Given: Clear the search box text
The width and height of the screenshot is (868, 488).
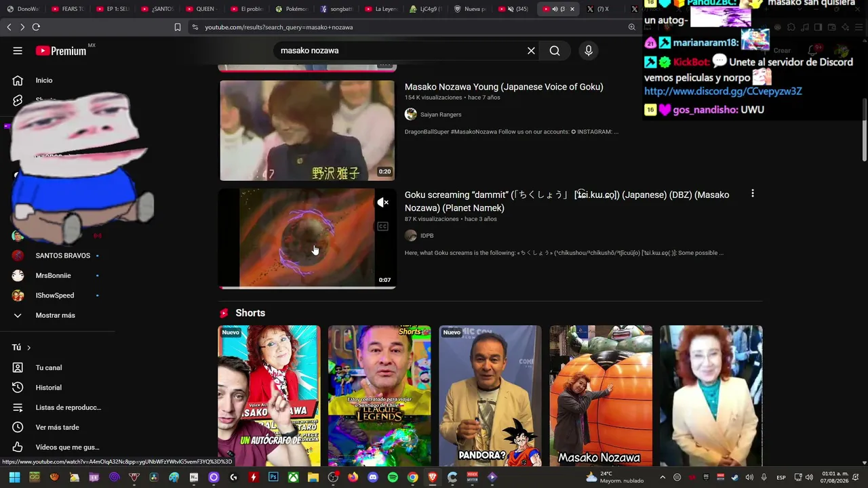Looking at the screenshot, I should (x=531, y=51).
